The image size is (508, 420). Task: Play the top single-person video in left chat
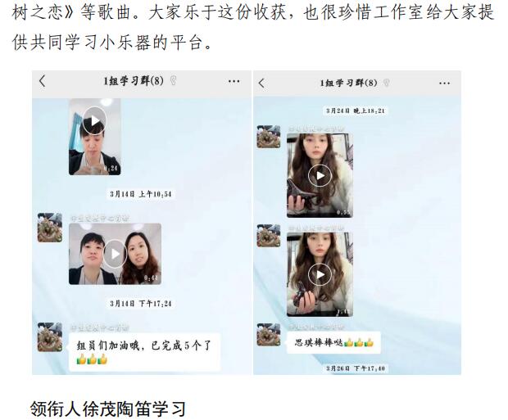point(94,121)
